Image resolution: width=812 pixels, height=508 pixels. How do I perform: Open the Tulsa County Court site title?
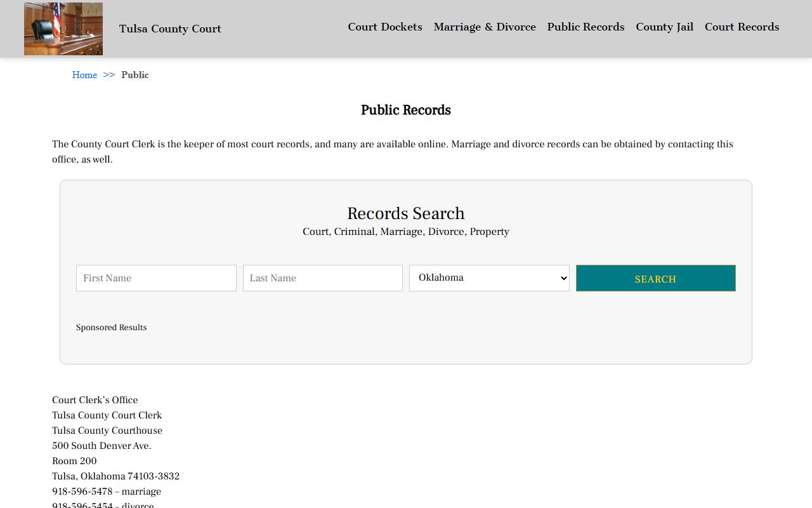pyautogui.click(x=170, y=29)
